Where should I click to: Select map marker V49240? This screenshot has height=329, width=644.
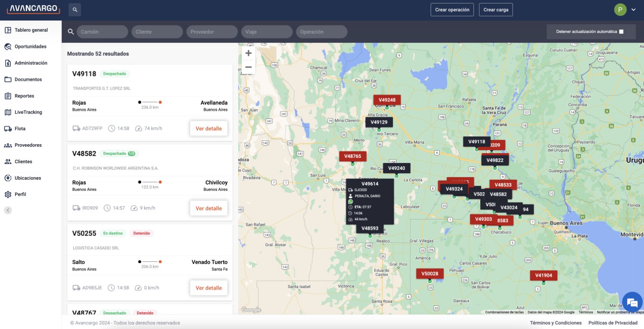397,168
